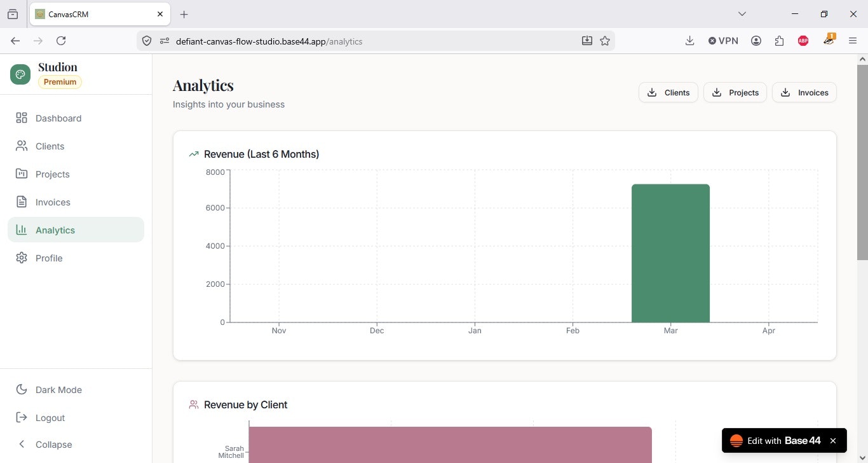Open the list all tabs chevron
Viewport: 868px width, 463px height.
[742, 14]
